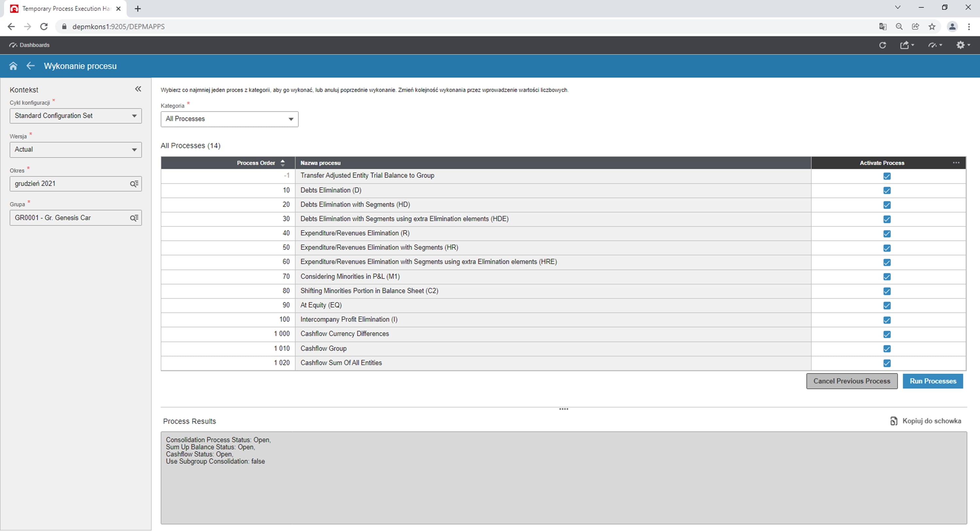Open the Cykl konfiguracji dropdown
980x531 pixels.
click(75, 116)
